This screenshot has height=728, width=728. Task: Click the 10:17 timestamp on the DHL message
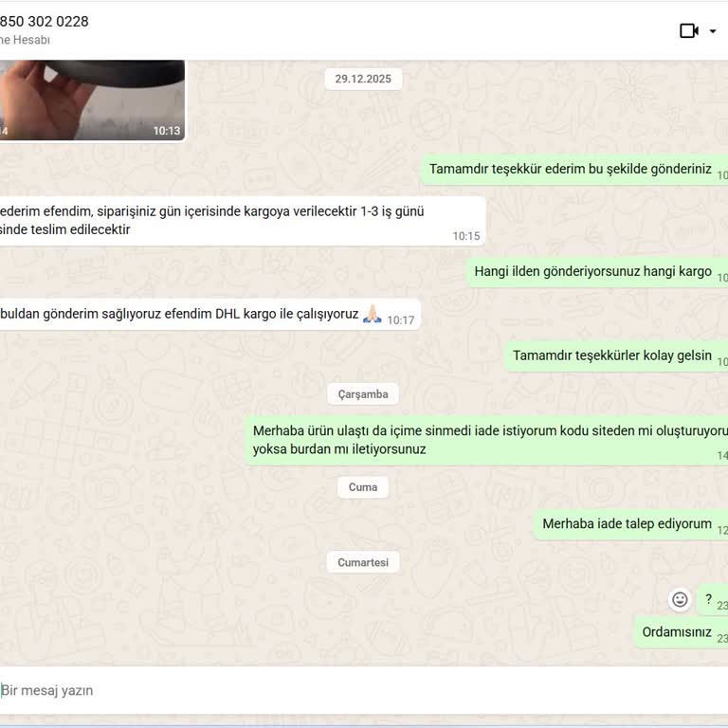click(401, 320)
